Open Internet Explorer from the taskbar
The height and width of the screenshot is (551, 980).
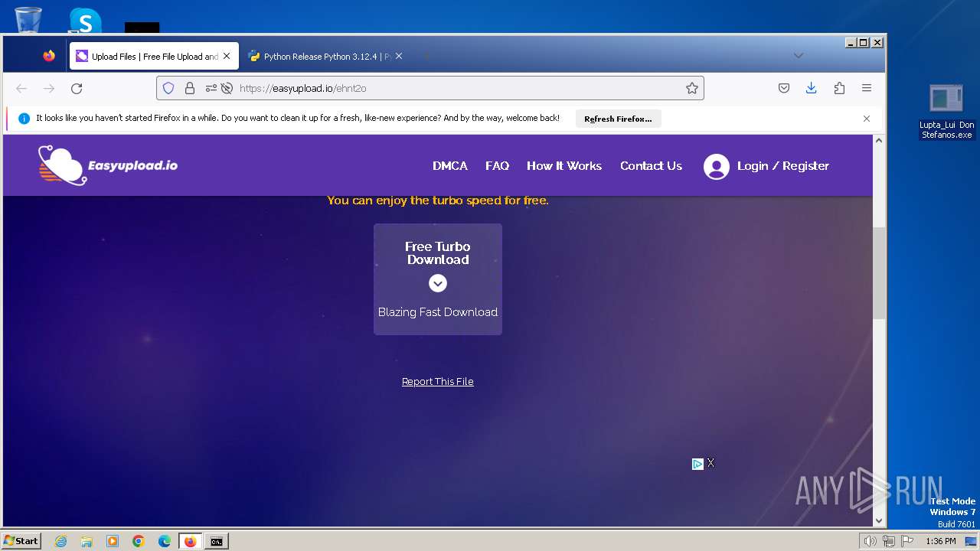tap(61, 541)
